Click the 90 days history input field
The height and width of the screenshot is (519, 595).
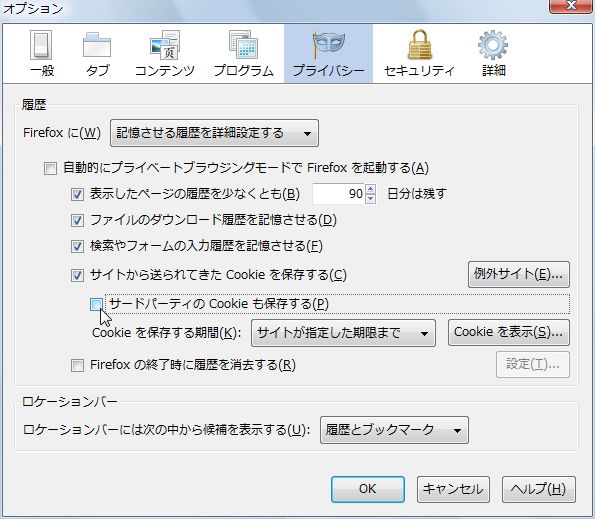point(338,194)
